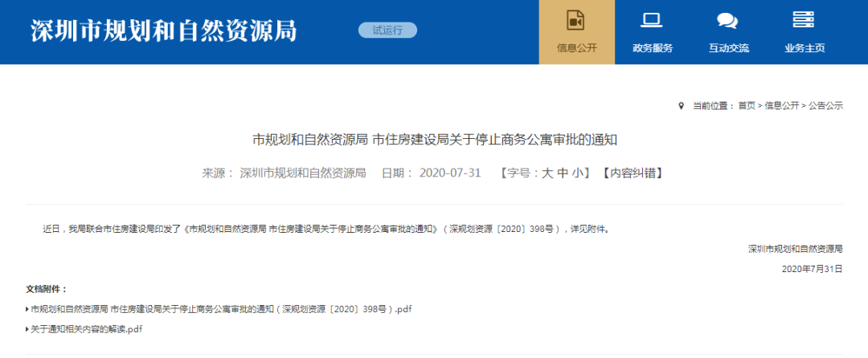Set font size to 小
This screenshot has width=868, height=358.
pyautogui.click(x=578, y=173)
